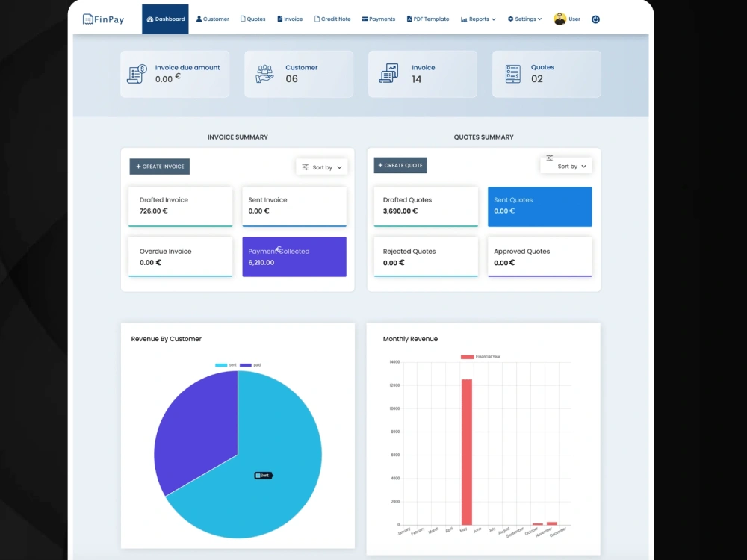This screenshot has height=560, width=747.
Task: Click the Create Invoice button
Action: pyautogui.click(x=160, y=167)
